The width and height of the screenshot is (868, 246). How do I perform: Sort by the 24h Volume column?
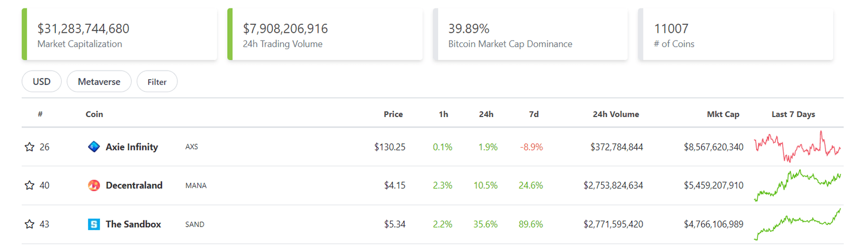[615, 114]
